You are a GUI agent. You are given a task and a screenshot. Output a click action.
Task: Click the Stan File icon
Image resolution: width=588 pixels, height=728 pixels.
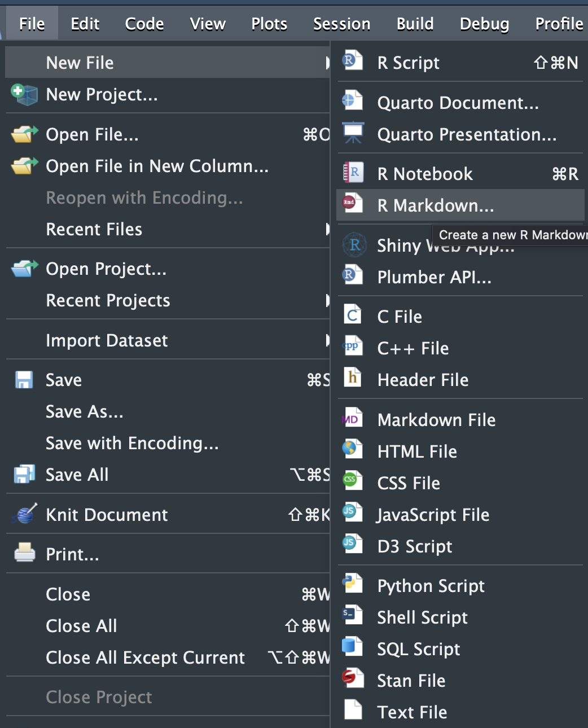click(353, 678)
